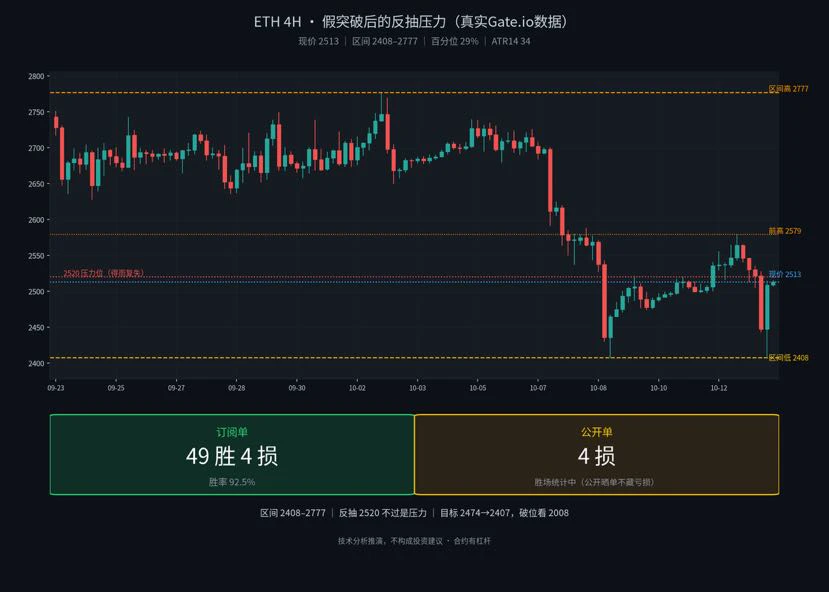Click the 10-08 date axis label
829x592 pixels.
[598, 388]
